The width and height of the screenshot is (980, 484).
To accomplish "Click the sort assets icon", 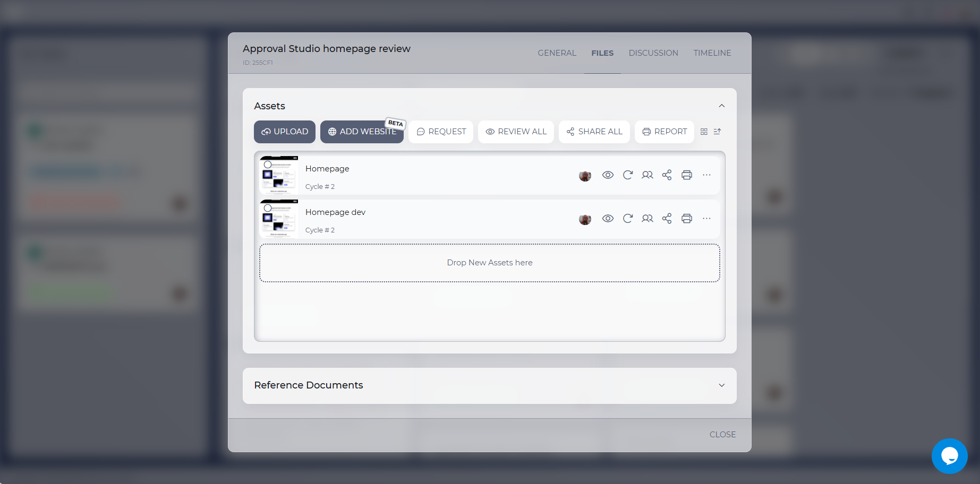I will [x=717, y=132].
